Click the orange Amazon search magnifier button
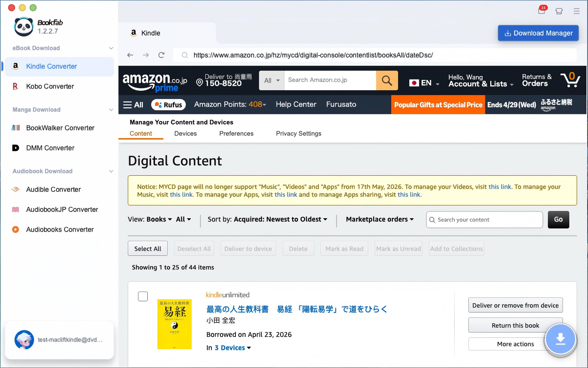This screenshot has width=588, height=368. pos(387,80)
